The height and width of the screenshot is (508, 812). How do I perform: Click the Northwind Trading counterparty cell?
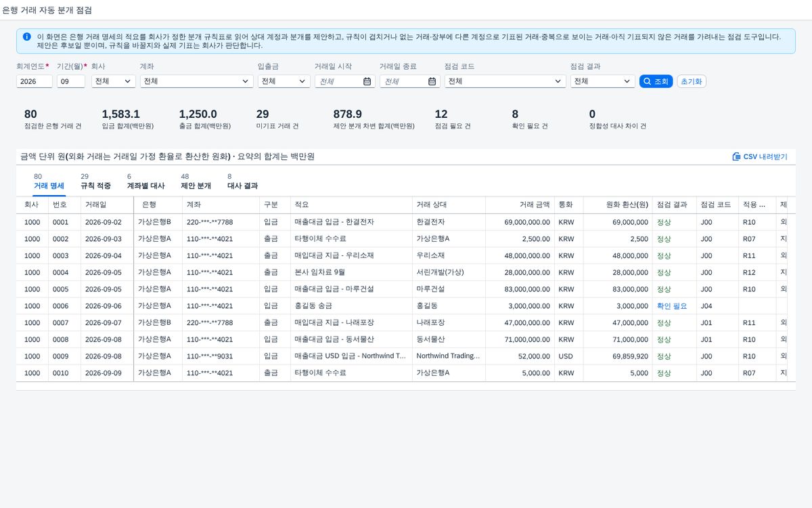click(449, 356)
